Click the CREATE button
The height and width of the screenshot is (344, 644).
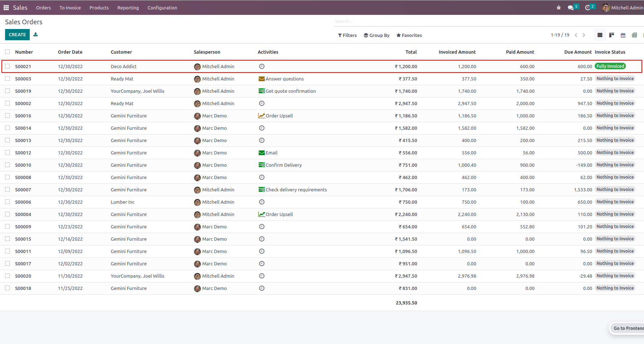(x=17, y=35)
